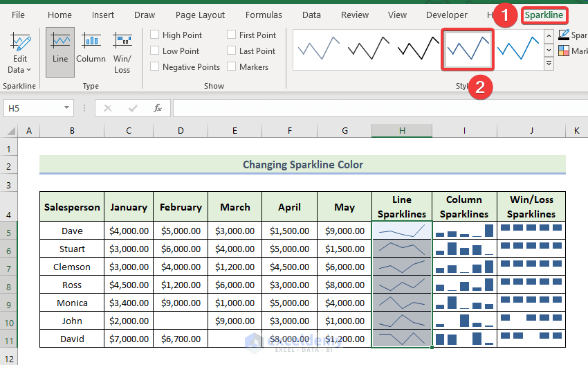Switch to Column sparkline type
The height and width of the screenshot is (365, 588).
click(x=91, y=47)
